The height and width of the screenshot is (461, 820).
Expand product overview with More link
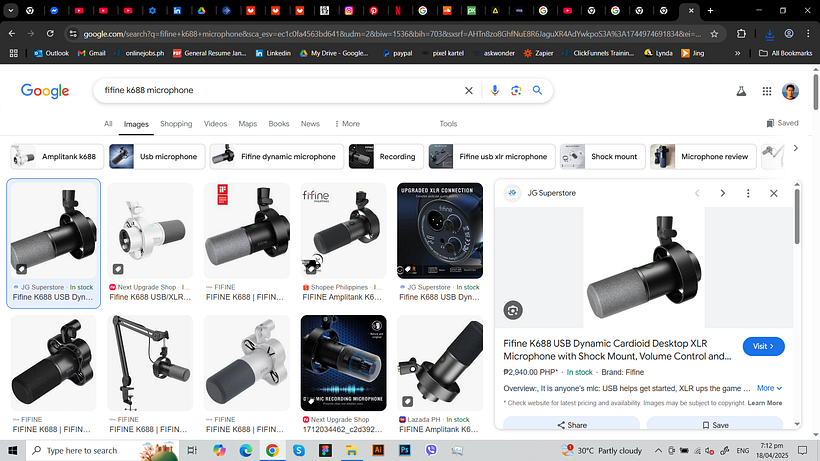[769, 388]
